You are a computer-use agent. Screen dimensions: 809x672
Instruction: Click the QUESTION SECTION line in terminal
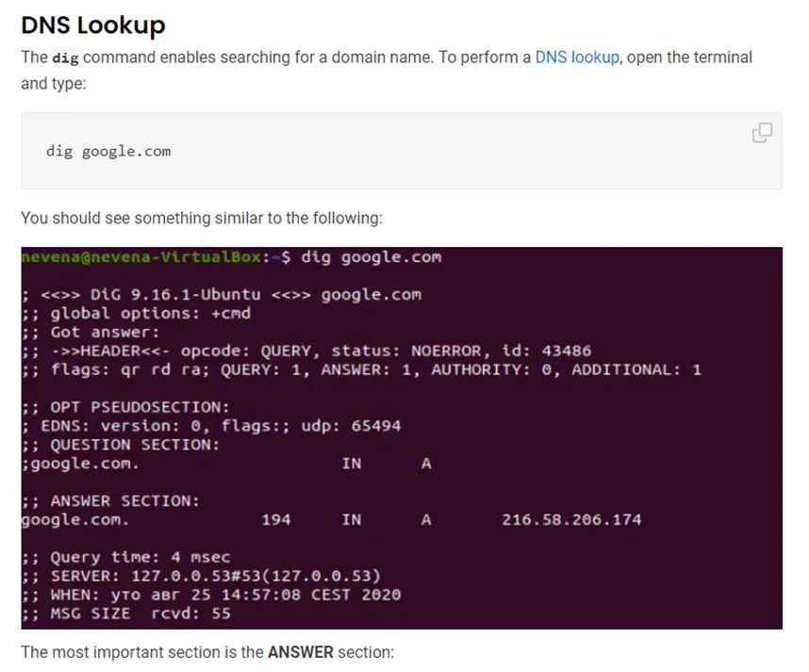(120, 445)
